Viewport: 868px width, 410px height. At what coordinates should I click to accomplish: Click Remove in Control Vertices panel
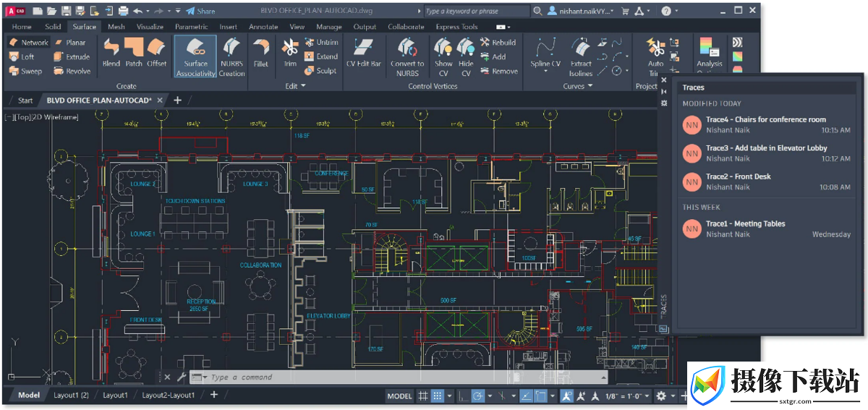coord(498,72)
